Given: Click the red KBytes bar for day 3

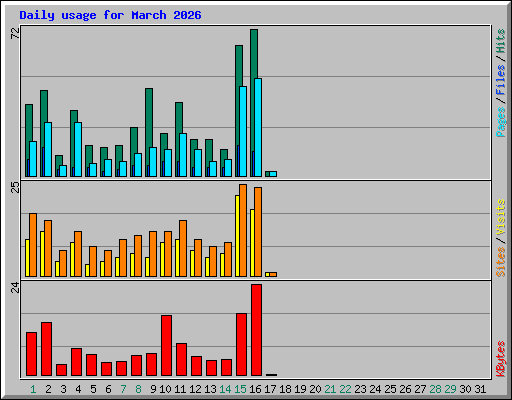Looking at the screenshot, I should 61,370.
